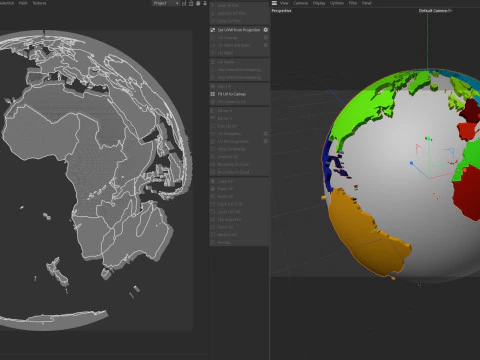This screenshot has width=480, height=360.
Task: Open the Cameras menu of 3D viewport
Action: pyautogui.click(x=300, y=3)
